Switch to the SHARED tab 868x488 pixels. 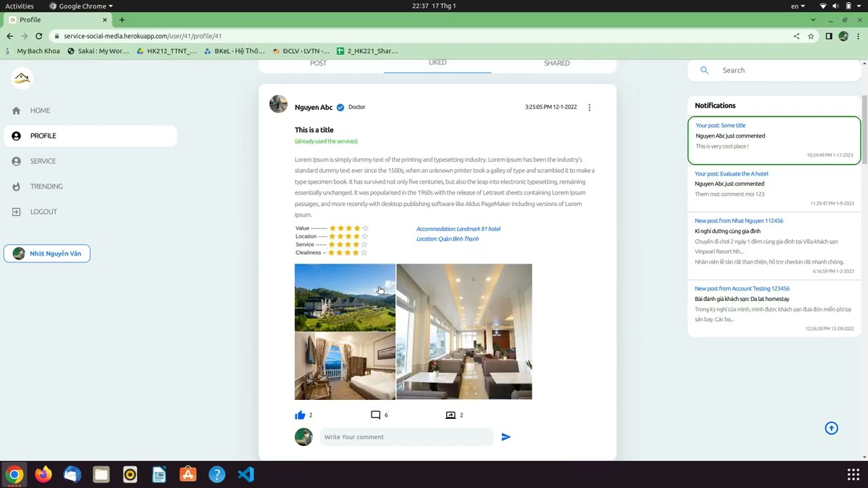(557, 63)
